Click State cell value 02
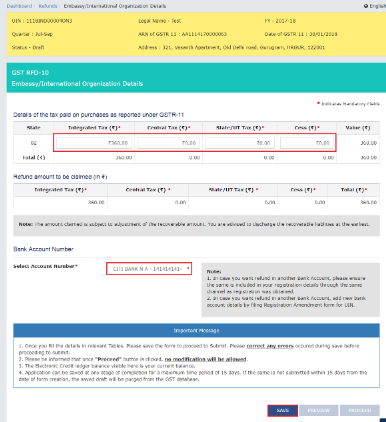The width and height of the screenshot is (386, 422). point(33,143)
